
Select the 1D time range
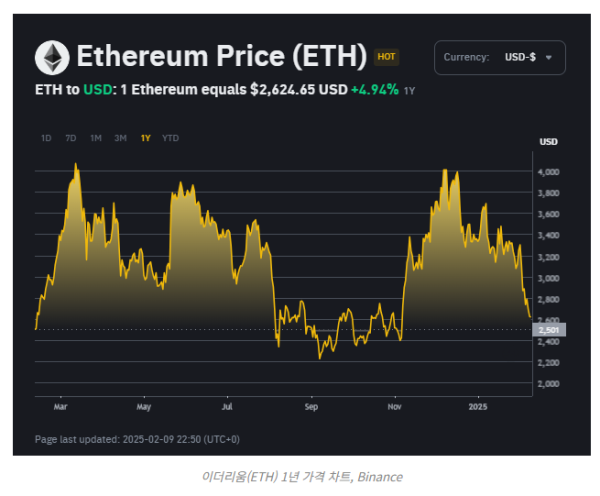point(46,137)
